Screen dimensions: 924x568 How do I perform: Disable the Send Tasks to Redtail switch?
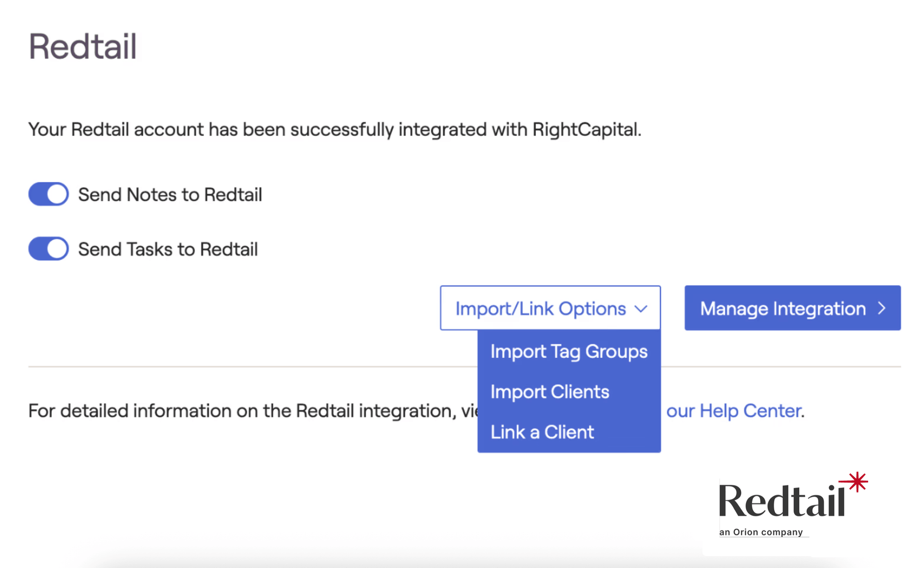48,249
